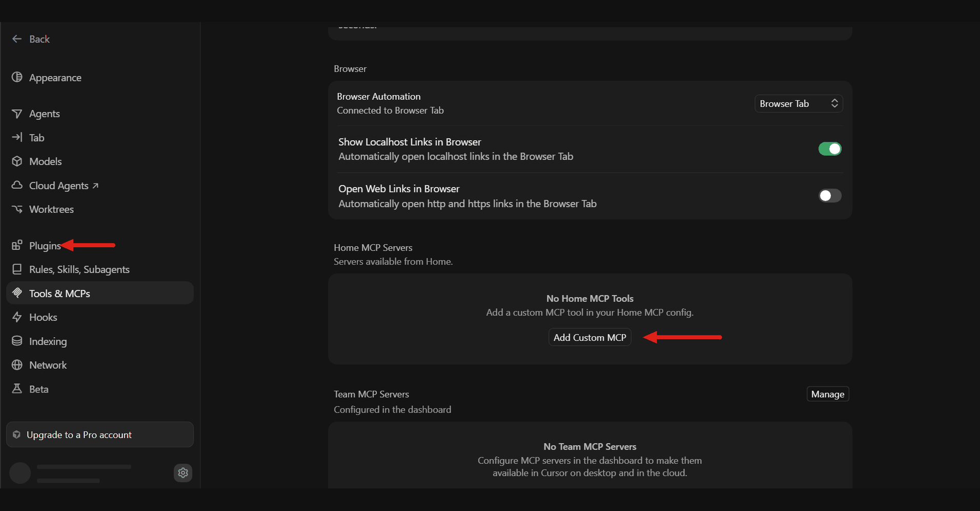Disable Show Localhost Links in Browser toggle
The image size is (980, 511).
pyautogui.click(x=830, y=149)
